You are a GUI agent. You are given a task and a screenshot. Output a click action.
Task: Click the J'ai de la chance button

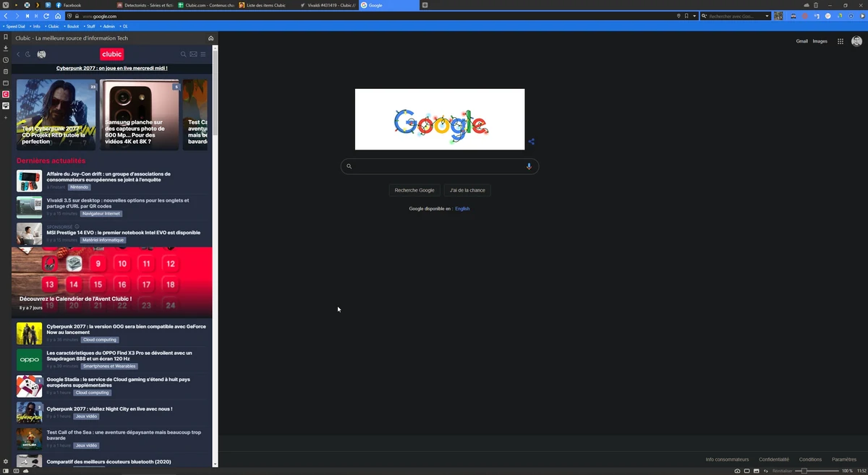point(467,190)
